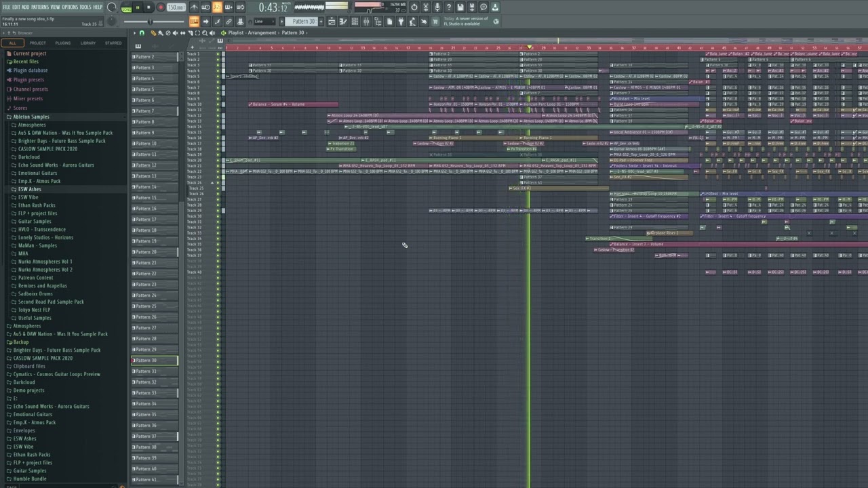
Task: Click the link/chain toolbar icon
Action: 229,22
